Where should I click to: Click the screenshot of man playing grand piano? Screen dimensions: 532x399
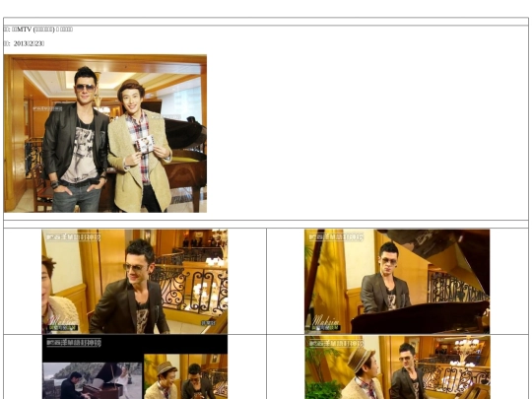click(397, 281)
